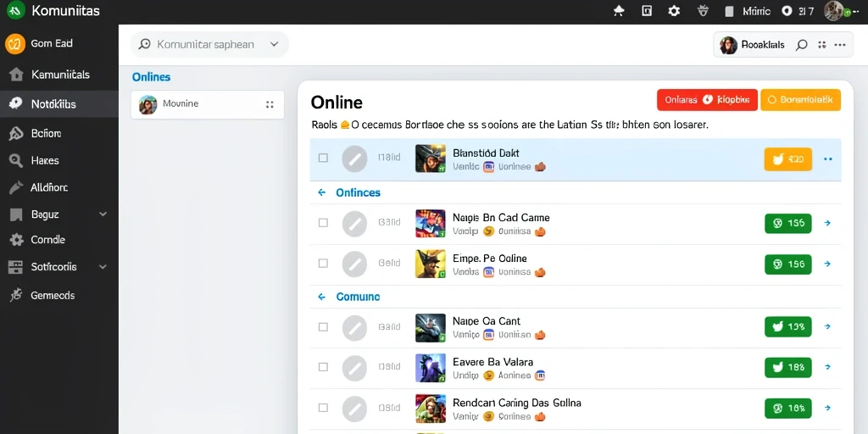Select the Kamuniitals home icon in sidebar
This screenshot has height=434, width=868.
tap(16, 75)
